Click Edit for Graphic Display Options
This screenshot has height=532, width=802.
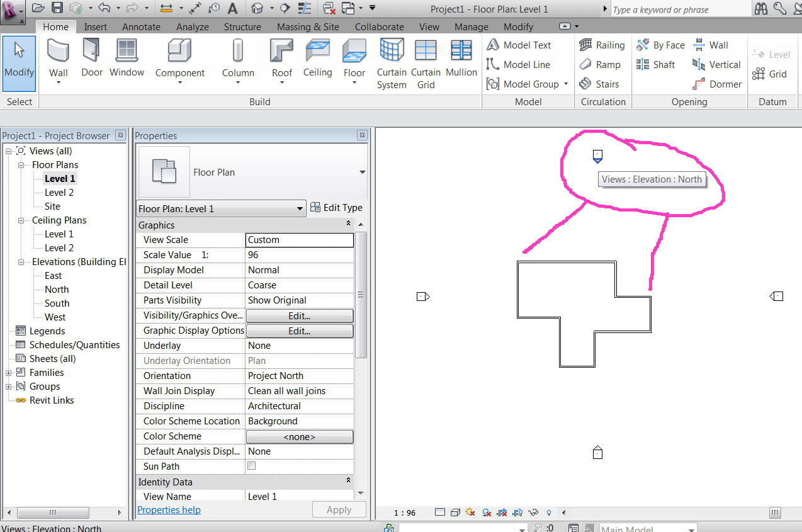(x=300, y=331)
